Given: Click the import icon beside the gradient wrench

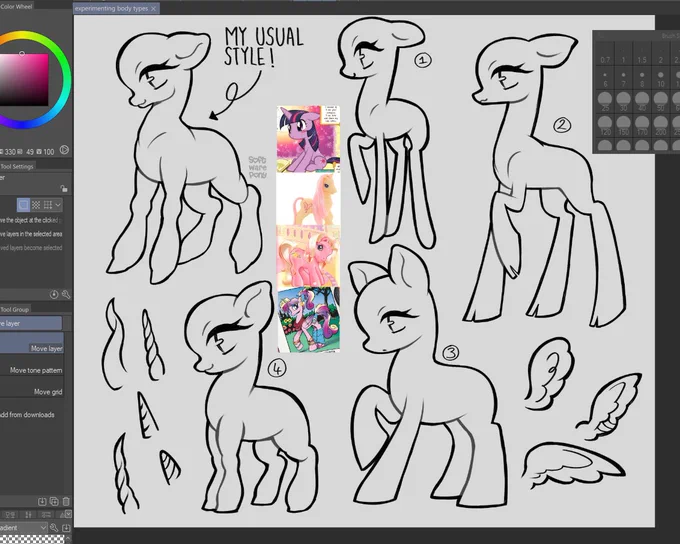Looking at the screenshot, I should point(66,528).
